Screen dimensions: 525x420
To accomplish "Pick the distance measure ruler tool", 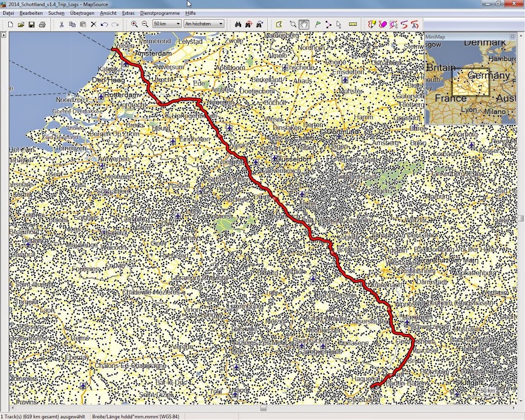I will point(352,24).
